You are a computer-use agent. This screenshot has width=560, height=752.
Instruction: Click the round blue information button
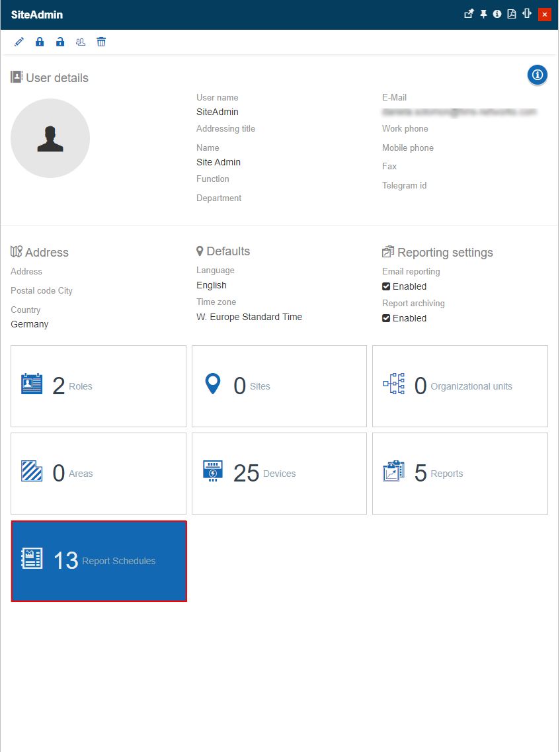537,75
